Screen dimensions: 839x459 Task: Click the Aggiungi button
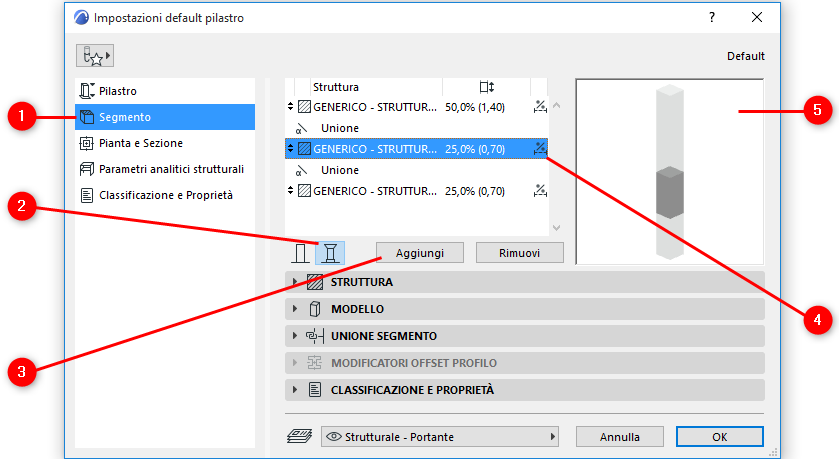420,253
